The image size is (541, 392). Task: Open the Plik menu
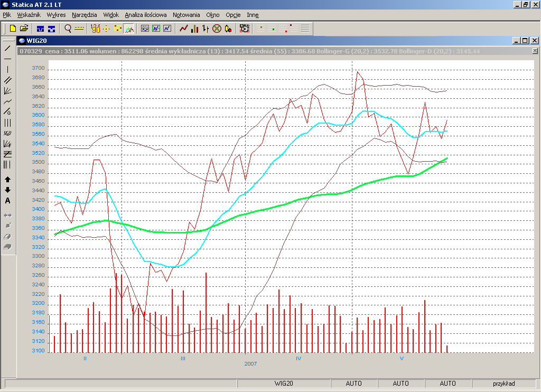[7, 15]
